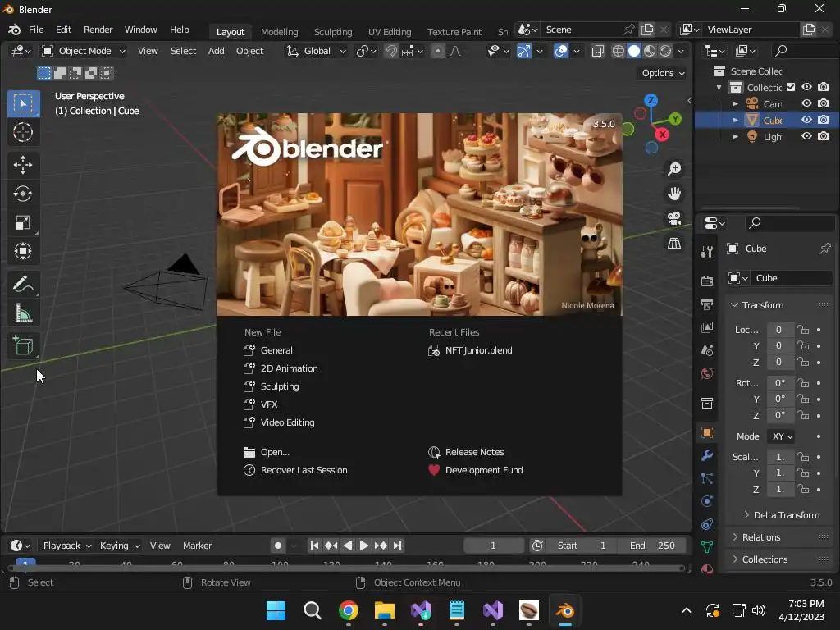
Task: Play the animation forward
Action: click(x=363, y=546)
